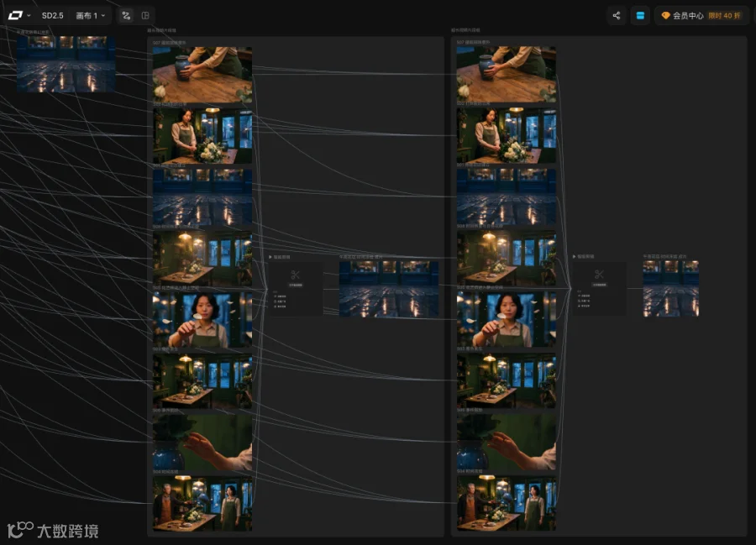Collapse the right clip node triangle
The height and width of the screenshot is (545, 756).
click(x=575, y=256)
